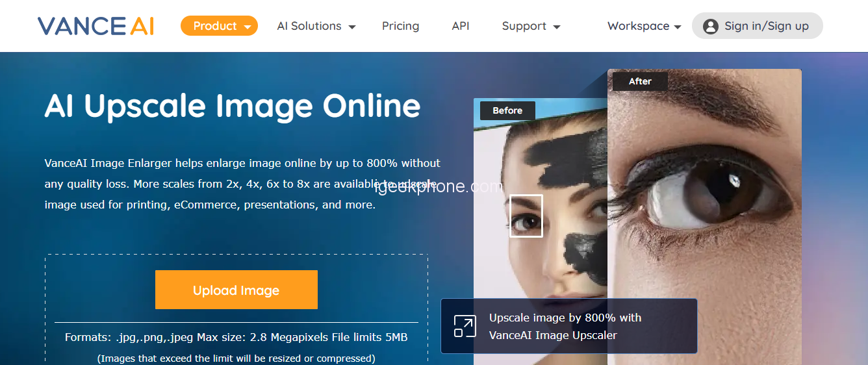
Task: Click the Formats and max size text
Action: [236, 337]
